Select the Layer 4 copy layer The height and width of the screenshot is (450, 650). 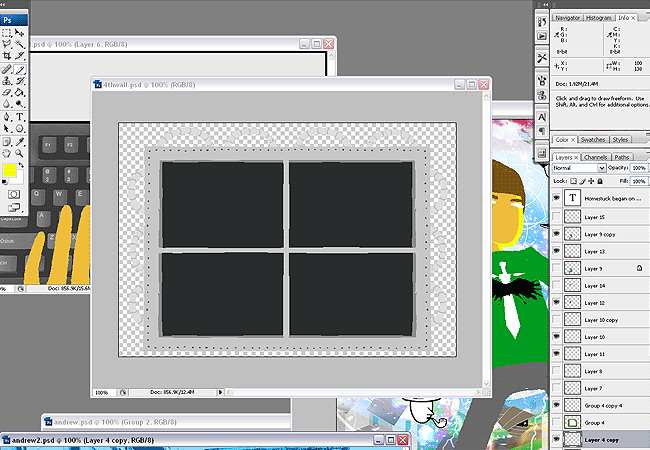pyautogui.click(x=601, y=439)
